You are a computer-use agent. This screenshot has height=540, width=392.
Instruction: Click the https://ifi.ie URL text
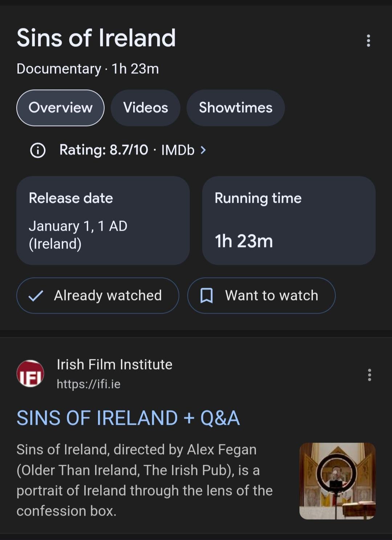point(89,384)
